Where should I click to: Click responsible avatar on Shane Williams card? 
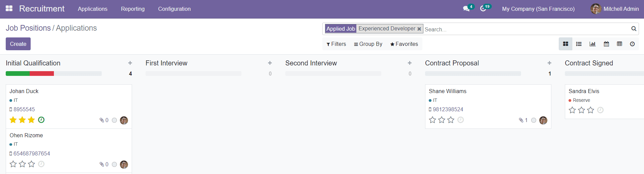[x=543, y=120]
